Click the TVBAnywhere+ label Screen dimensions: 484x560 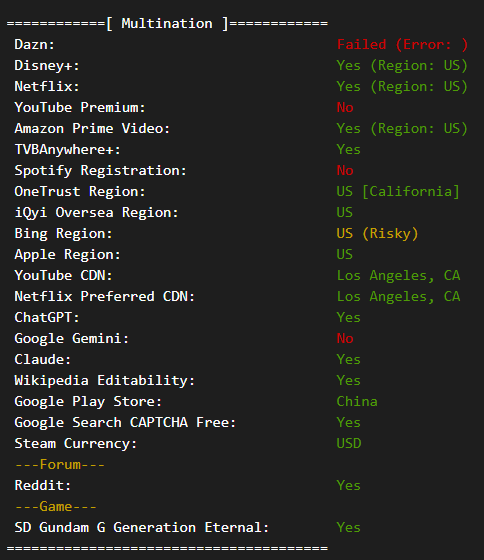(68, 150)
